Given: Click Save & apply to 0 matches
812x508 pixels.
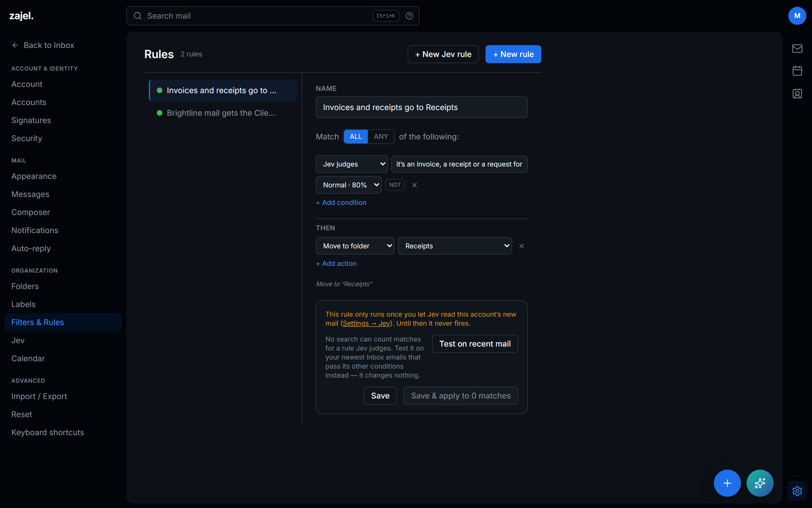Looking at the screenshot, I should coord(461,395).
